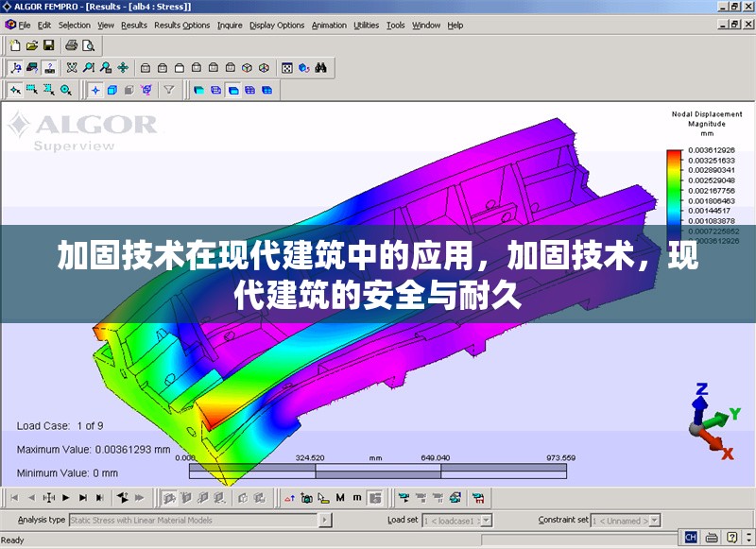Choose the point select cursor tool
Screen dimensions: 756x549
pyautogui.click(x=15, y=90)
